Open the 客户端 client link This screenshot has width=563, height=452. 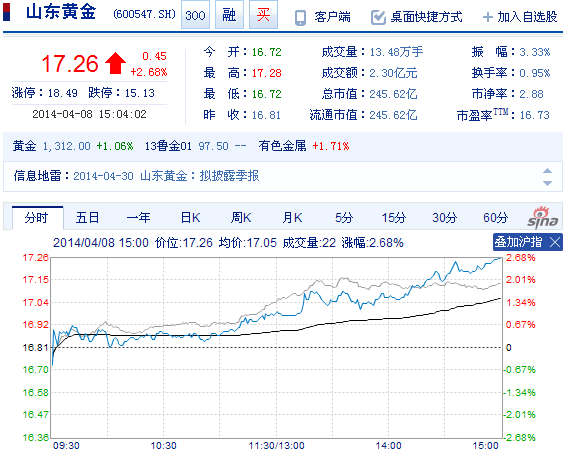coord(332,17)
